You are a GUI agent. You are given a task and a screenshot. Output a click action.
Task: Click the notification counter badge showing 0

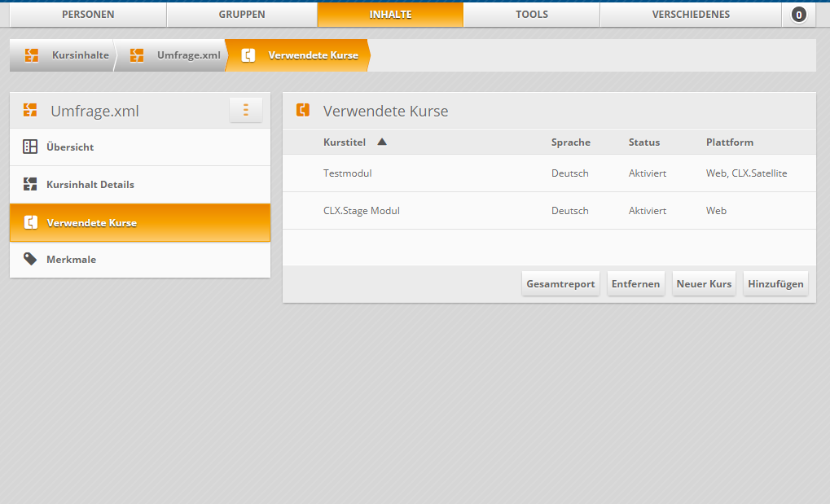click(x=799, y=15)
